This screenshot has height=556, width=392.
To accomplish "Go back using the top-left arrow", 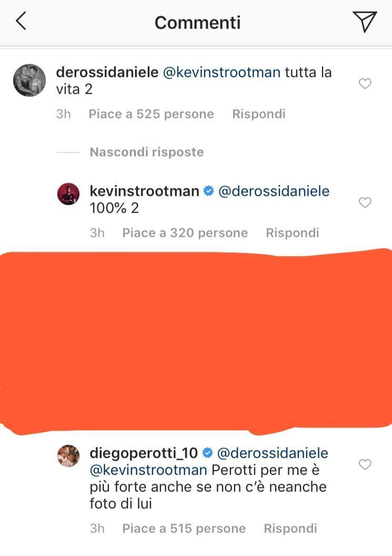I will (21, 21).
